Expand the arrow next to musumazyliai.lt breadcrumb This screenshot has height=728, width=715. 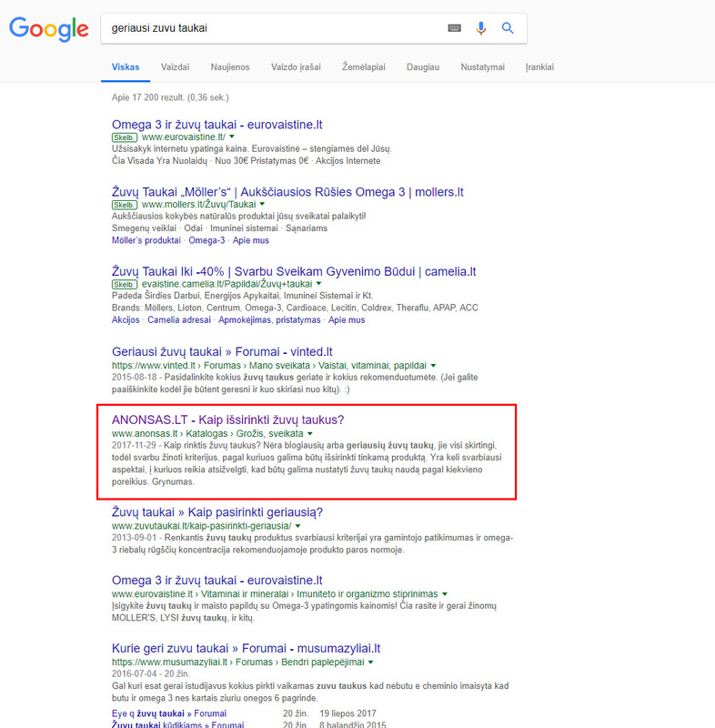(x=371, y=662)
